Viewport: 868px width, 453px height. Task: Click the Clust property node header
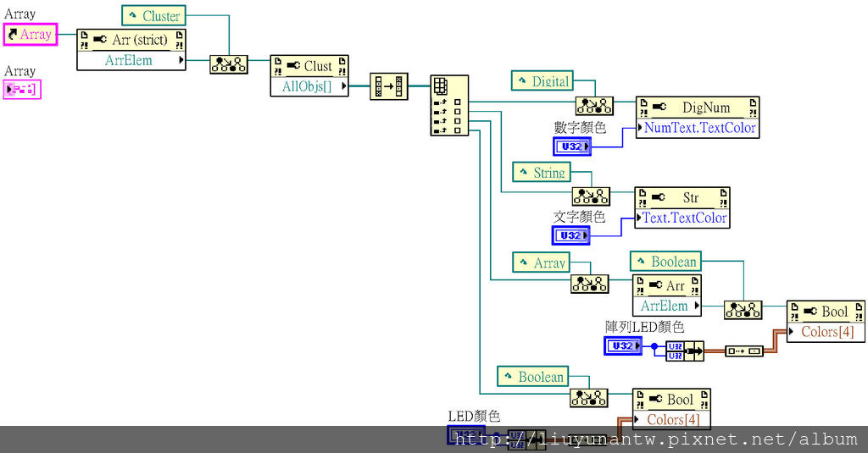tap(309, 66)
